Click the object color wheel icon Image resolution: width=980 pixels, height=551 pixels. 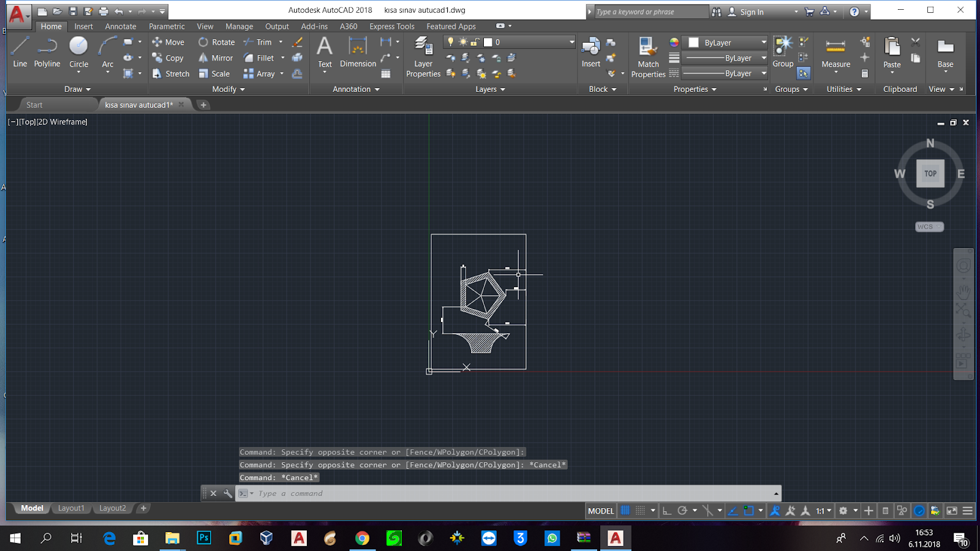point(674,42)
